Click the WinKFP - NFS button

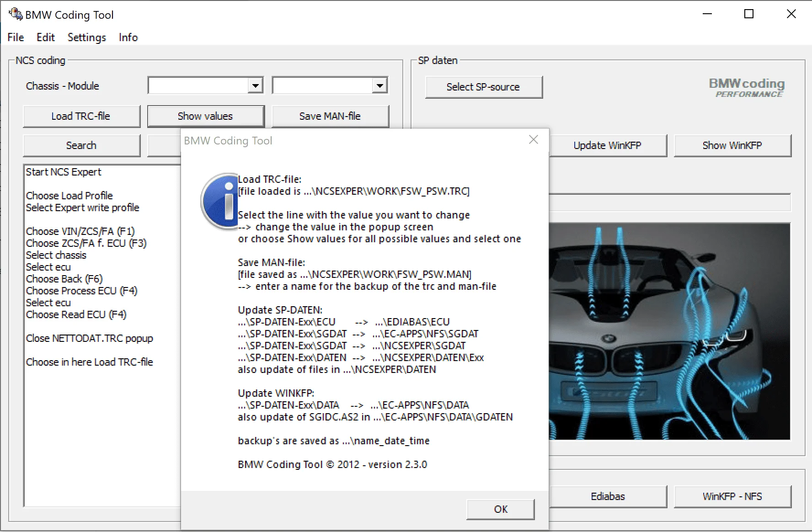point(732,496)
